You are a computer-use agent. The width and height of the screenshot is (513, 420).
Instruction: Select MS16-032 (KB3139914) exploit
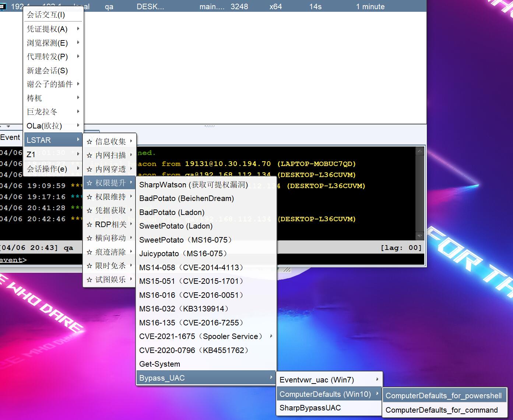(206, 309)
